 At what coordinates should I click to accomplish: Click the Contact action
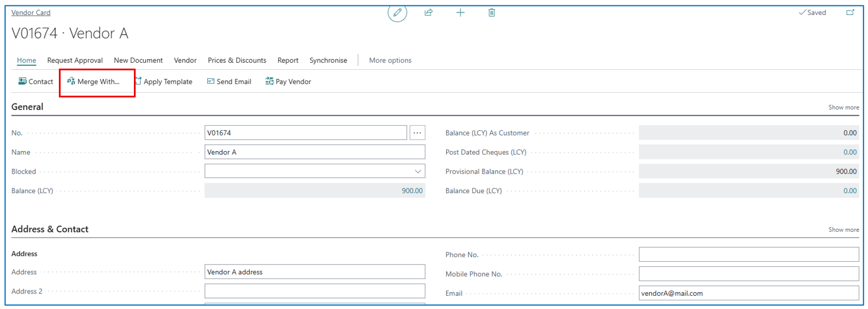point(36,82)
